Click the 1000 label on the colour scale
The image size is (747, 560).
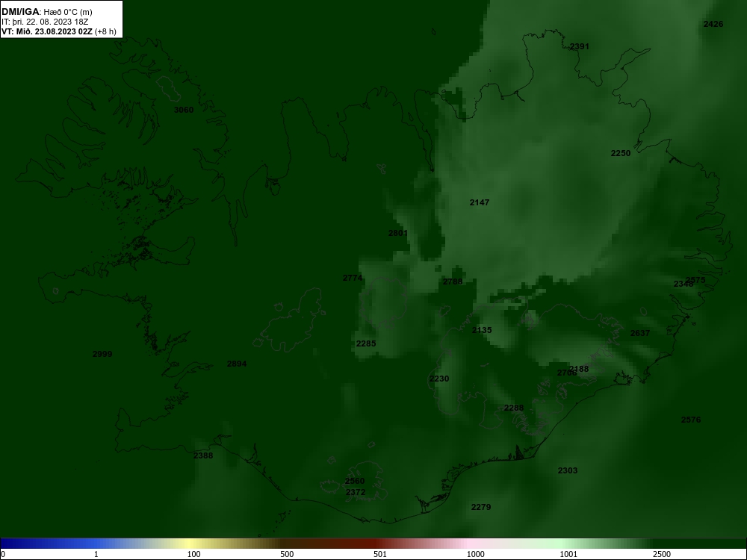coord(475,554)
